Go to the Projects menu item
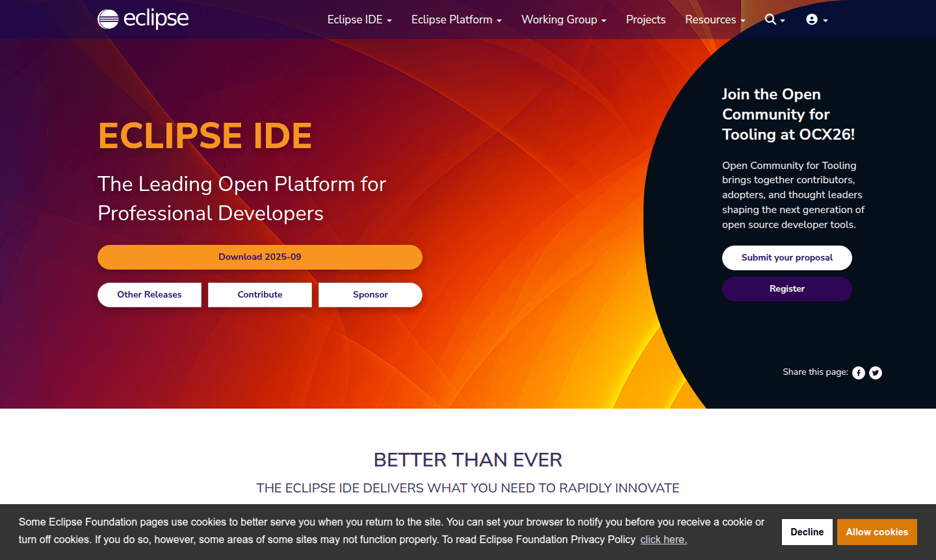Screen dimensions: 936x560 [645, 19]
